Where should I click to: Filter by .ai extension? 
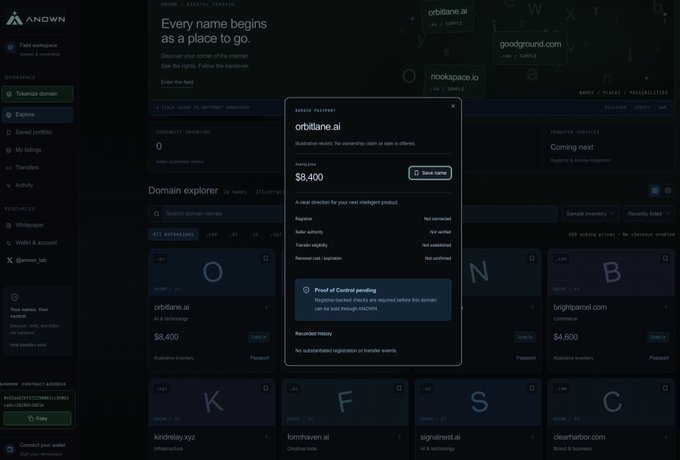(x=233, y=235)
